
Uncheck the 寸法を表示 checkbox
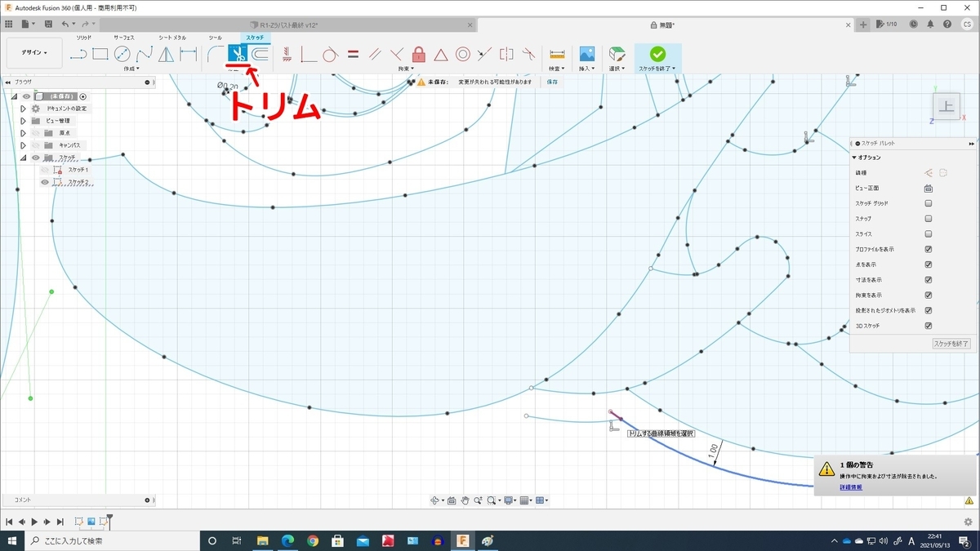coord(929,280)
